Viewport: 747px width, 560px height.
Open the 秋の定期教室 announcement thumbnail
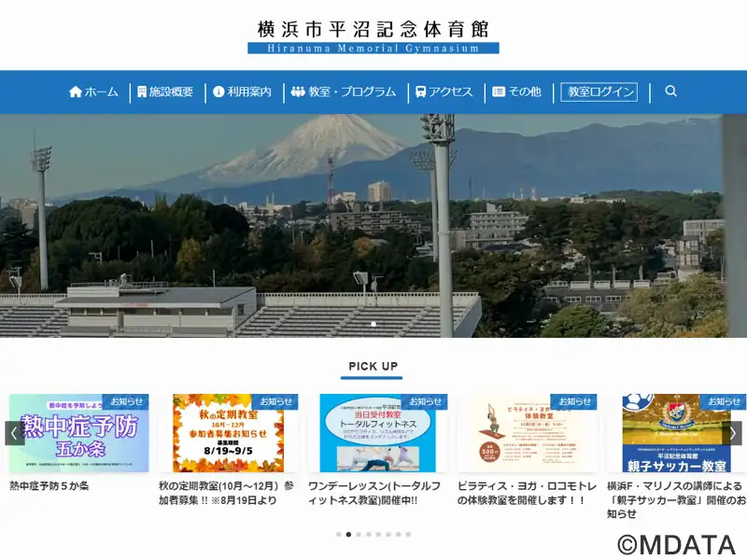click(228, 434)
